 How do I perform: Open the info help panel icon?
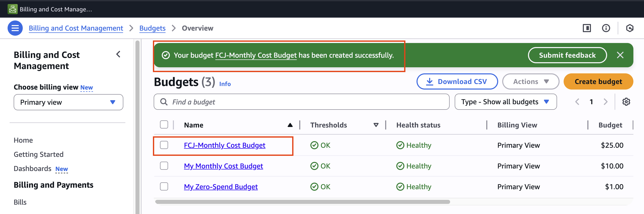click(x=606, y=28)
